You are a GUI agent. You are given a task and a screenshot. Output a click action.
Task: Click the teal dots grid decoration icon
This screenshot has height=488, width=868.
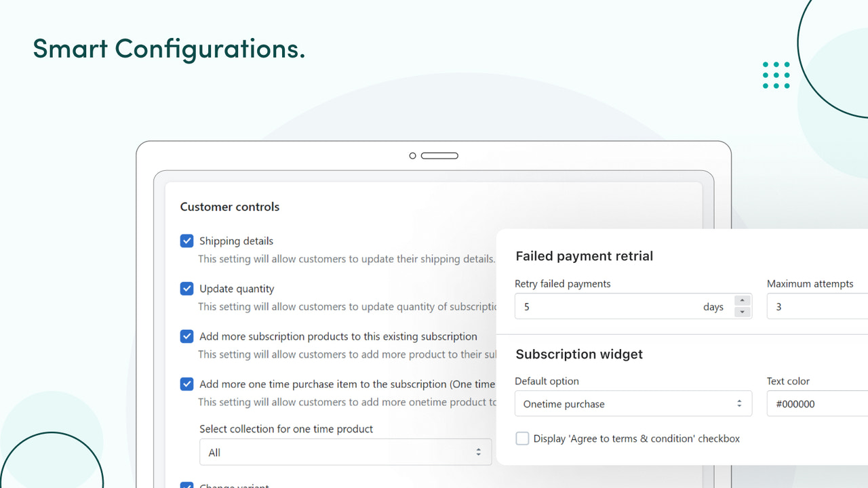click(x=776, y=75)
